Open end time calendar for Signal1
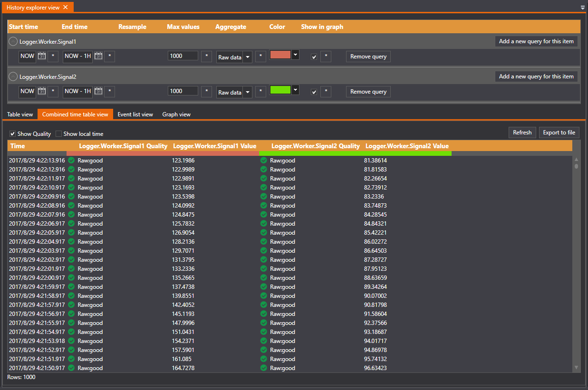The width and height of the screenshot is (588, 390). point(98,56)
